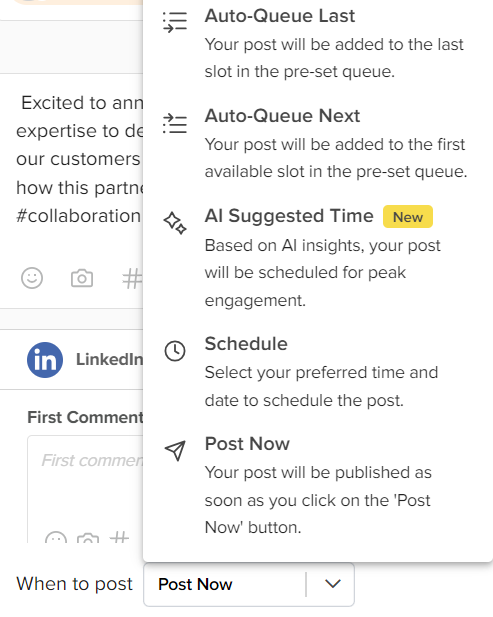Click the camera icon below the post text

[82, 278]
